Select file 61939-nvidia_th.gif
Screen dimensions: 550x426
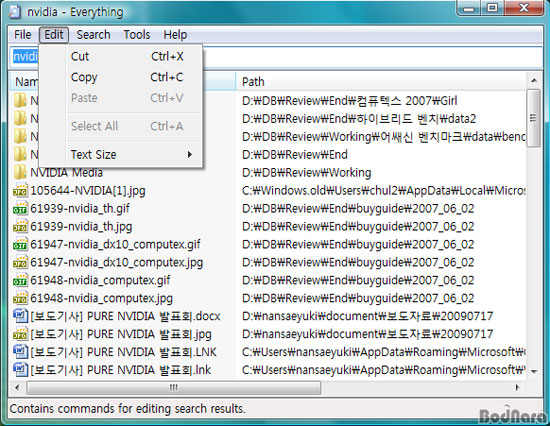(x=80, y=208)
